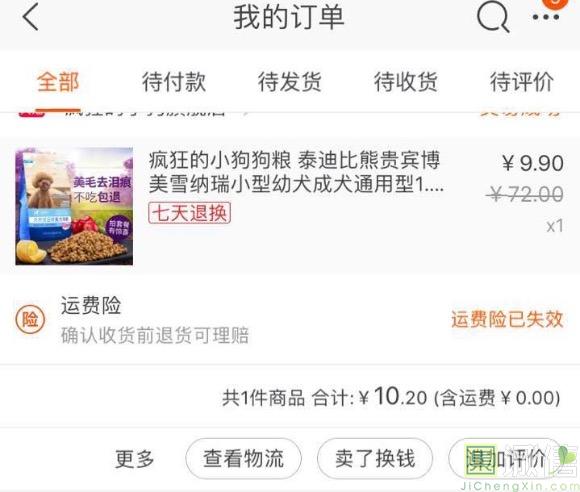Tap the back arrow icon
Screen dimensions: 580x492
31,17
